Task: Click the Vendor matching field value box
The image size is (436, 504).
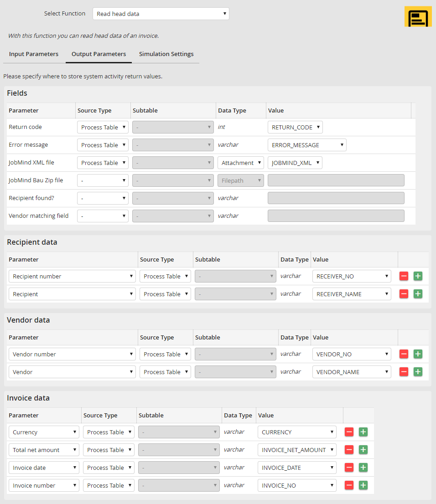Action: click(x=336, y=216)
